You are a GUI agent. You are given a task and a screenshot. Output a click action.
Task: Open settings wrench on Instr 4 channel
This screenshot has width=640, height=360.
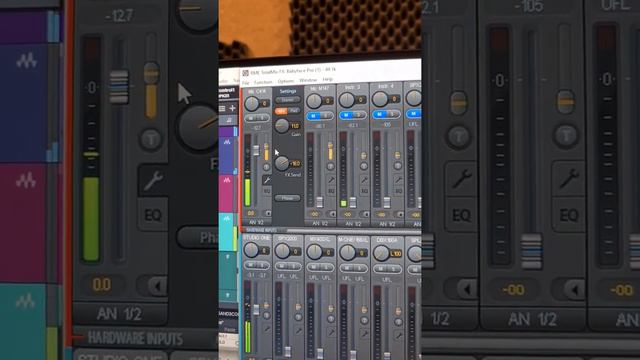click(x=398, y=180)
